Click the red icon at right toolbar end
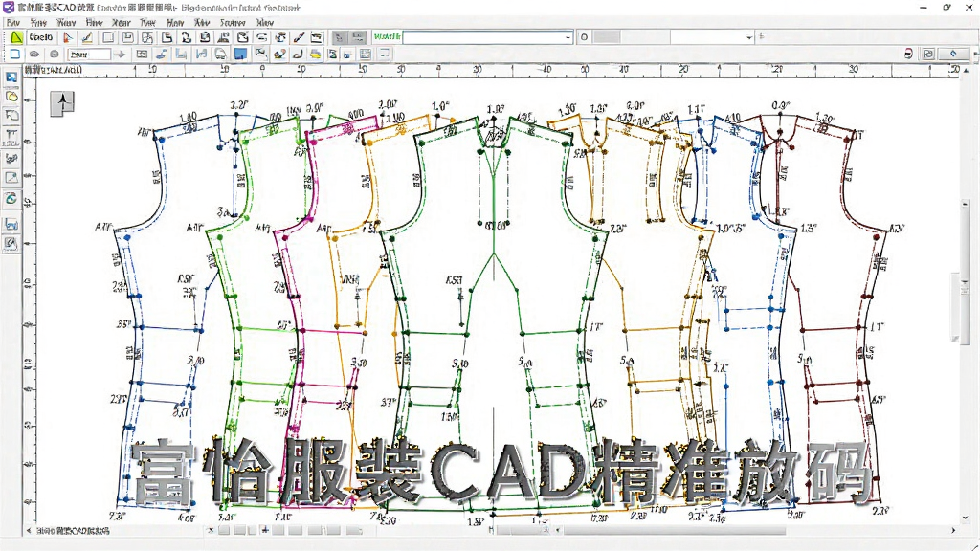This screenshot has height=551, width=980. coord(908,54)
